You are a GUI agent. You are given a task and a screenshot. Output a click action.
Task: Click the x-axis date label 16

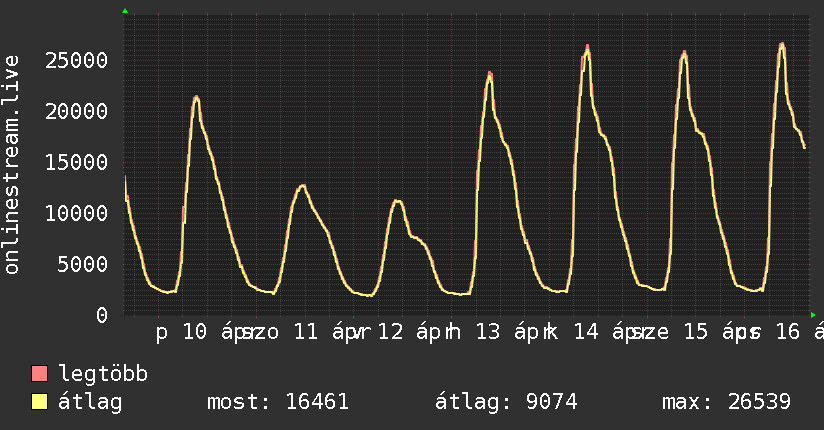click(x=787, y=332)
